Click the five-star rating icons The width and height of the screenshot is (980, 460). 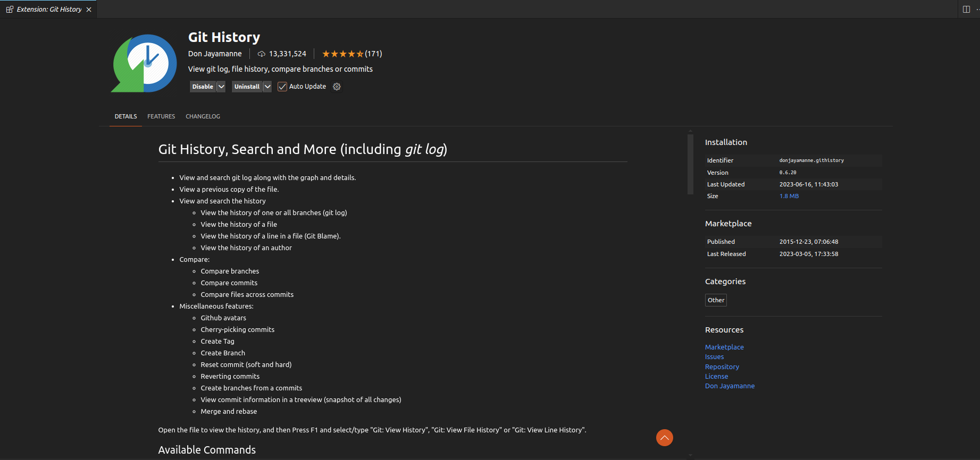coord(342,54)
